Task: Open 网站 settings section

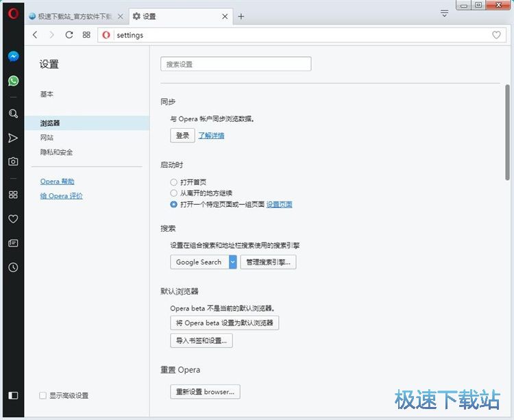Action: (47, 138)
